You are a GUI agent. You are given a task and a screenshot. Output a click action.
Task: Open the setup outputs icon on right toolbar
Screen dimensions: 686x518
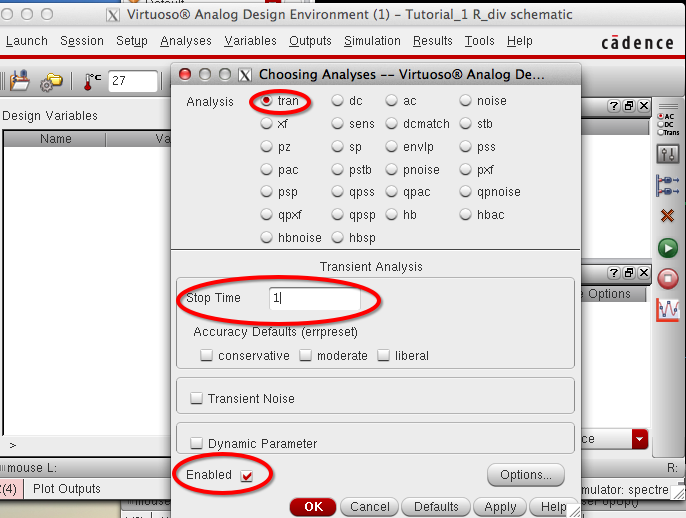[668, 185]
